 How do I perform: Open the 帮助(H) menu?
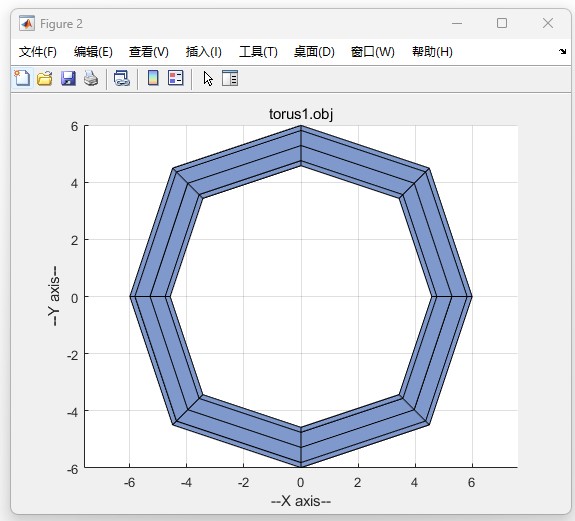[x=432, y=52]
